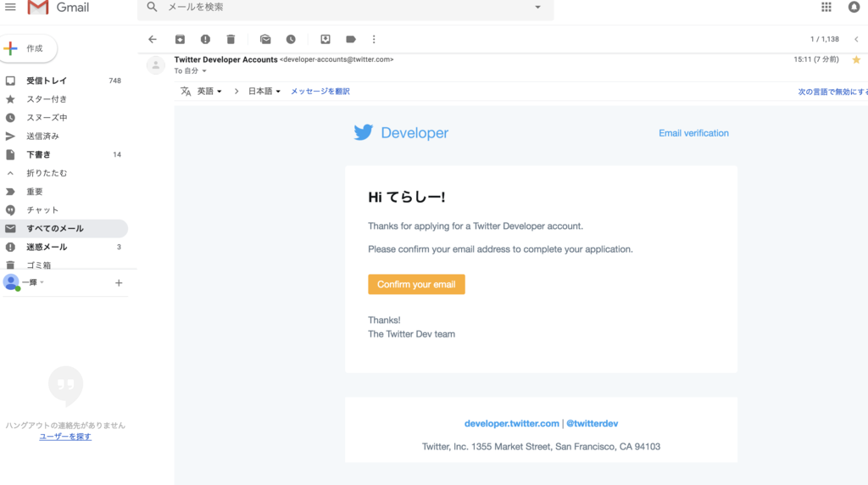Open developer.twitter.com link
Image resolution: width=868 pixels, height=485 pixels.
click(511, 424)
